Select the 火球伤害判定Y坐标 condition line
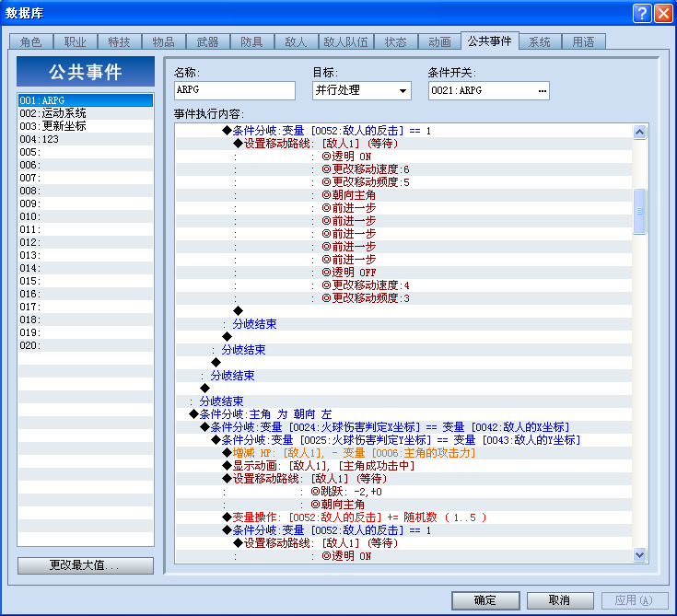 (x=403, y=440)
